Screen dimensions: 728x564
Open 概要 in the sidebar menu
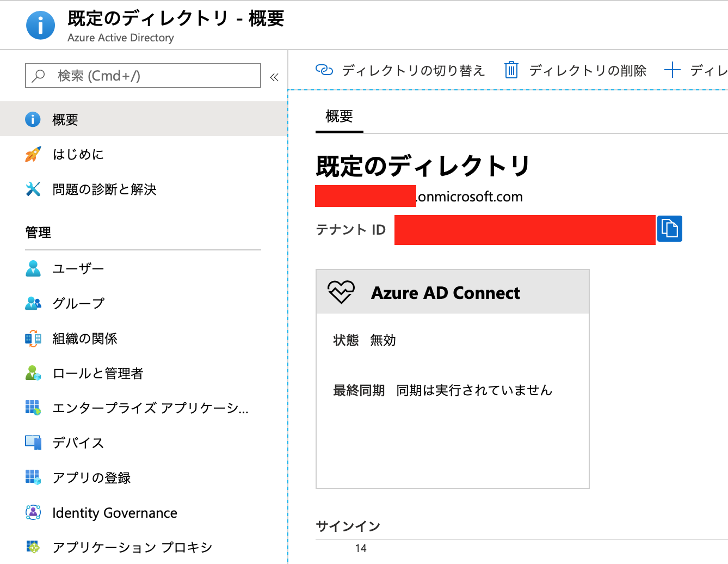pyautogui.click(x=65, y=120)
